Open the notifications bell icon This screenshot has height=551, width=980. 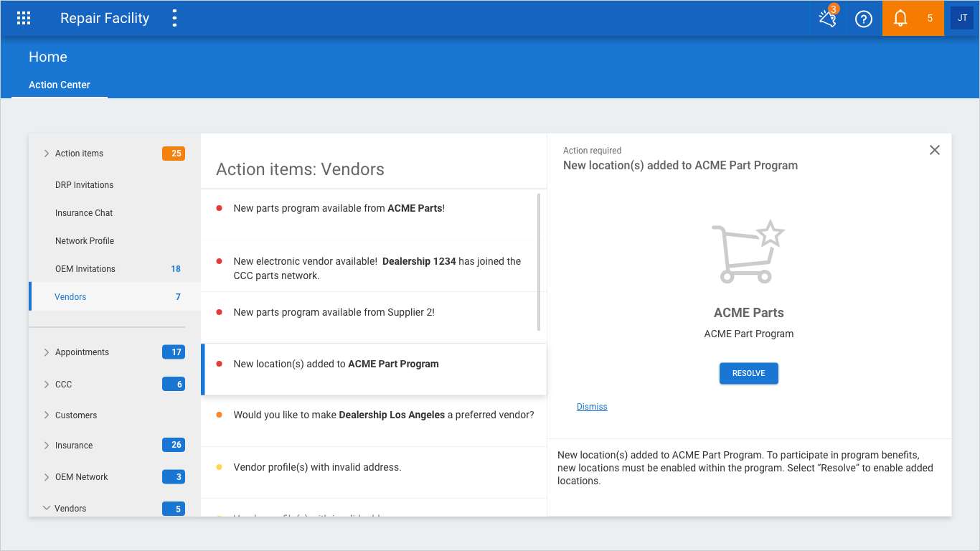(x=900, y=19)
